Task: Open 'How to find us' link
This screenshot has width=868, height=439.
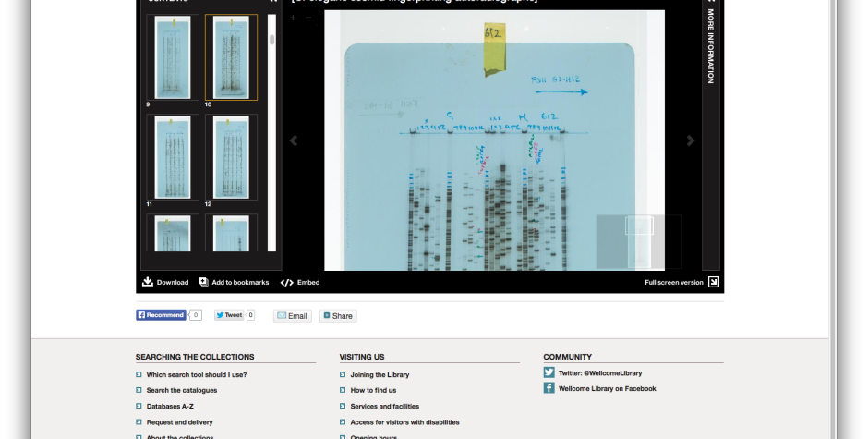Action: [373, 390]
